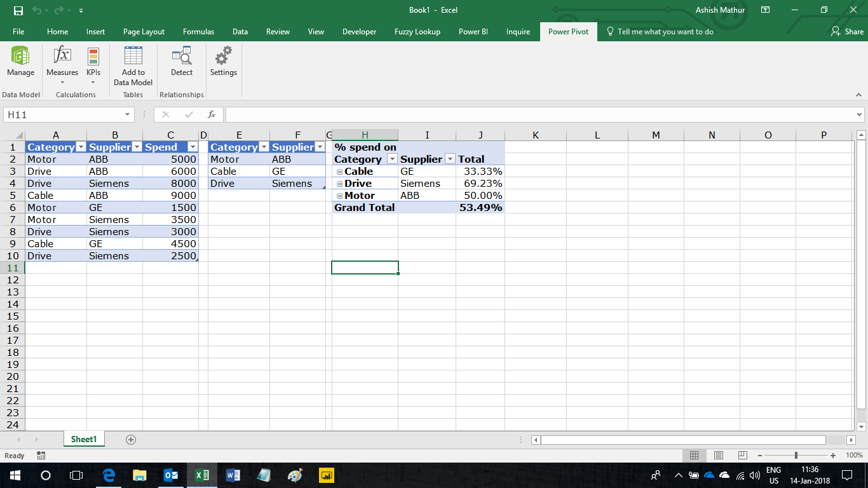
Task: Switch to Page Layout view
Action: [x=718, y=456]
